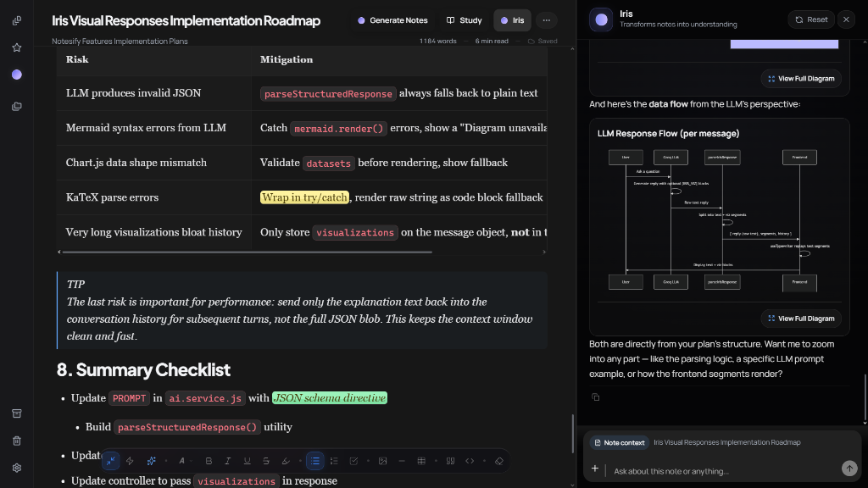This screenshot has width=868, height=488.
Task: Click the green JSON schema directive highlight
Action: coord(330,398)
